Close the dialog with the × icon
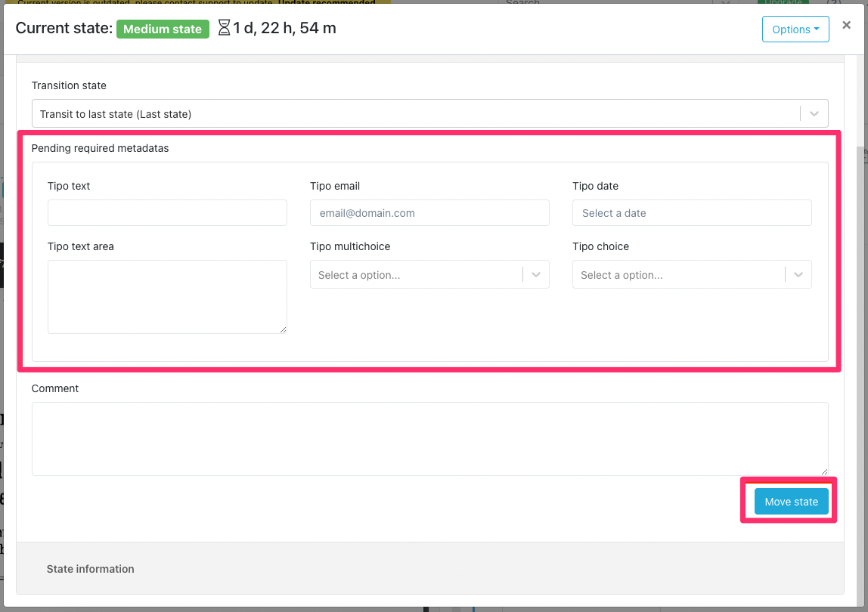The image size is (868, 612). tap(846, 25)
